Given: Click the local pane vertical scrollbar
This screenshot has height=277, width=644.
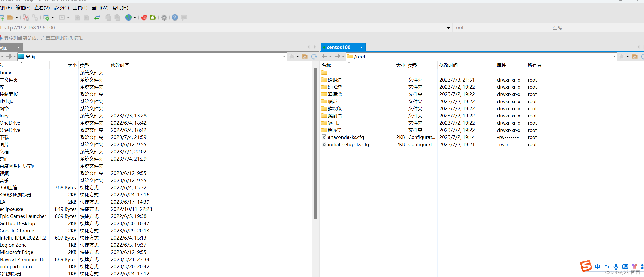Looking at the screenshot, I should (315, 143).
